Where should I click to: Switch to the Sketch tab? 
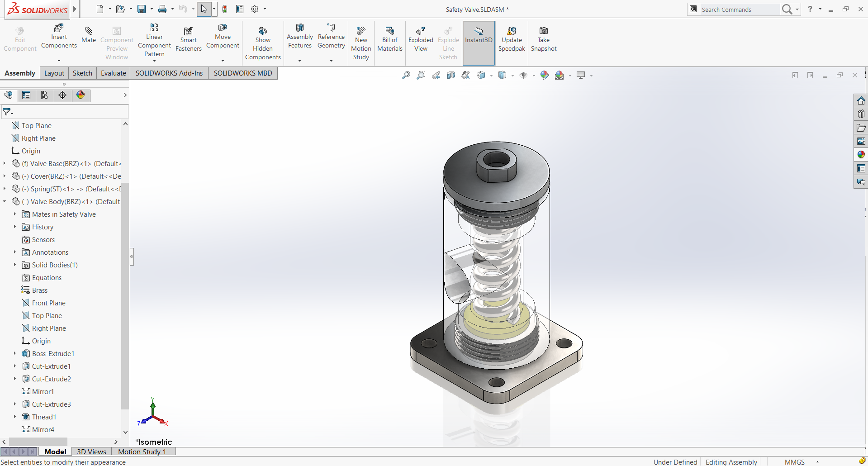[82, 73]
